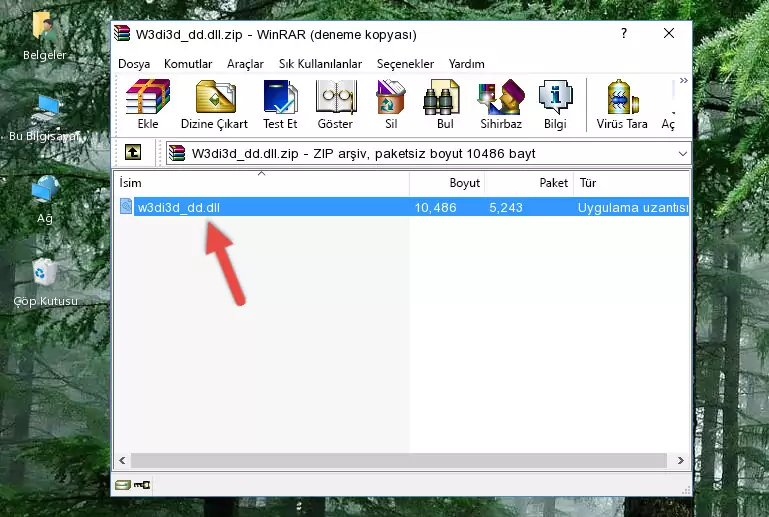The width and height of the screenshot is (769, 517).
Task: Open the Araçlar menu
Action: (x=245, y=64)
